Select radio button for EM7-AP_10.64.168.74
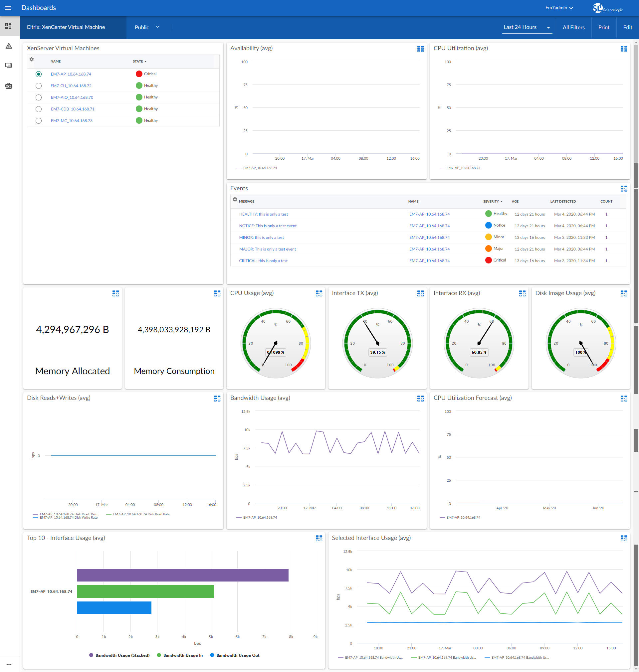639x672 pixels. pyautogui.click(x=39, y=74)
